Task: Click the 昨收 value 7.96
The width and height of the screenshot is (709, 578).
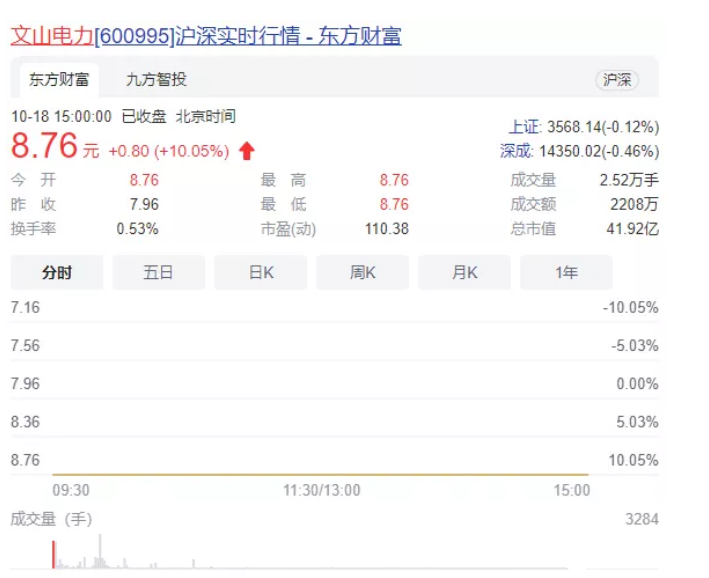Action: pyautogui.click(x=144, y=204)
